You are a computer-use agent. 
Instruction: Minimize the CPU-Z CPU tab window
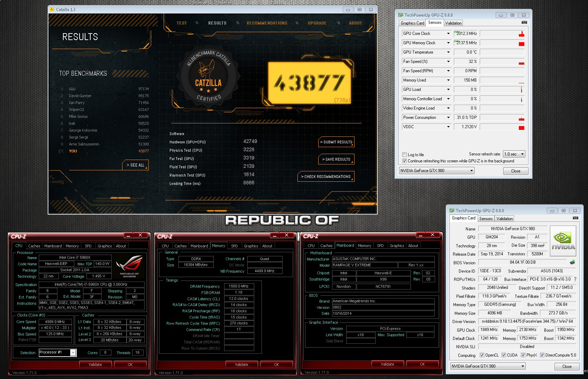click(x=128, y=235)
